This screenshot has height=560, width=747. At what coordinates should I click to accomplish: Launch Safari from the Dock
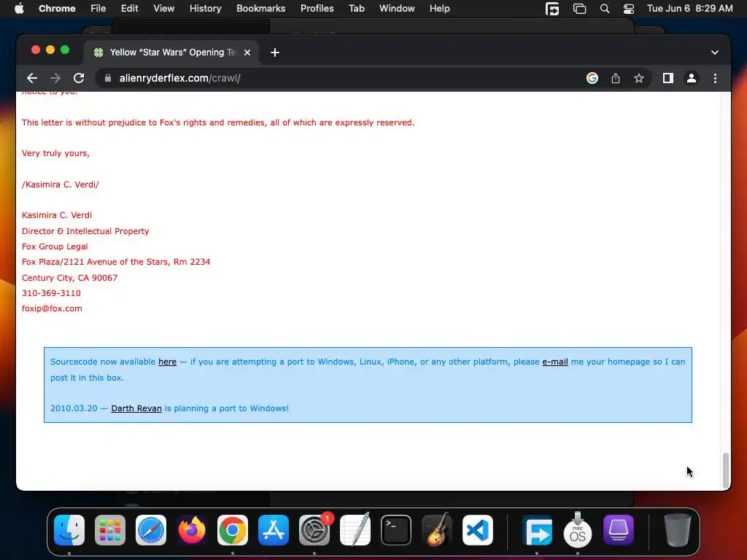(x=151, y=530)
